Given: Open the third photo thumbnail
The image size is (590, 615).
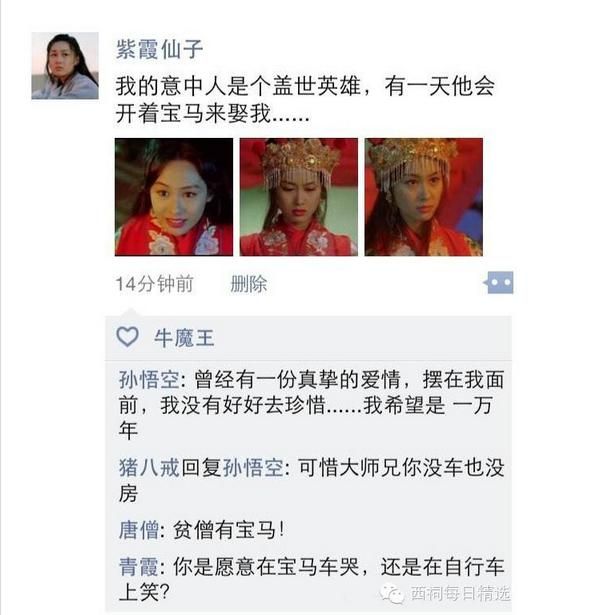Looking at the screenshot, I should [x=424, y=197].
